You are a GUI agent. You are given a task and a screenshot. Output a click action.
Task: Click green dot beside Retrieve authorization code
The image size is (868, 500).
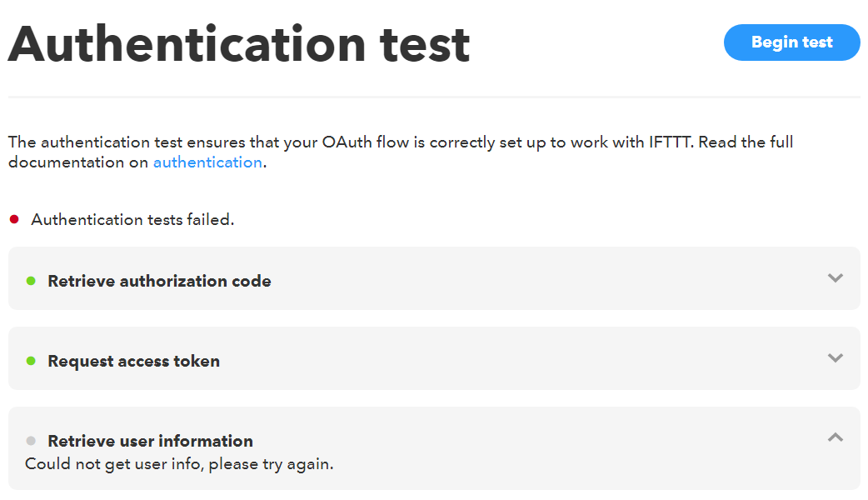(31, 281)
